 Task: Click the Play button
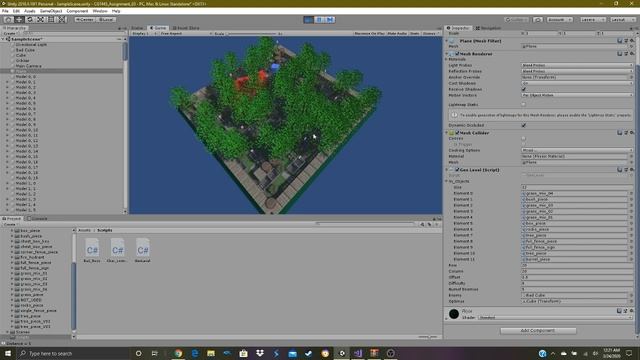pos(309,20)
